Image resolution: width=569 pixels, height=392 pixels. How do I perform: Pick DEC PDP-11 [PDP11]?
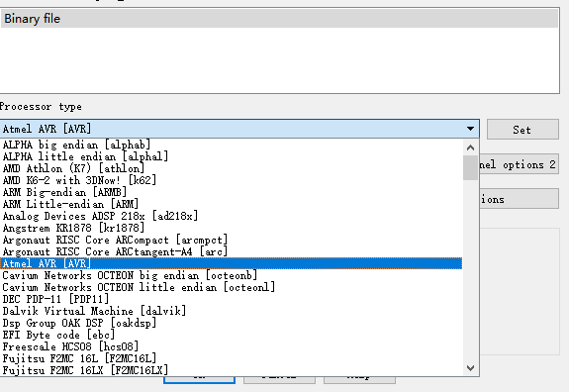coord(232,299)
